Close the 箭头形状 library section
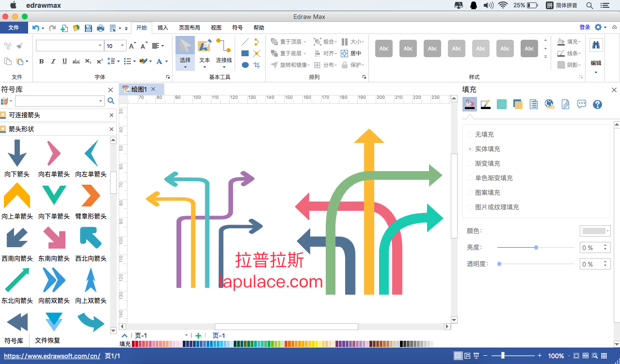 point(111,129)
